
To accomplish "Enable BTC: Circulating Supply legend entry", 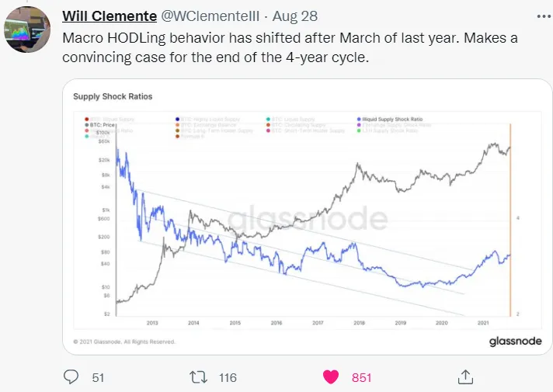I will pyautogui.click(x=296, y=125).
